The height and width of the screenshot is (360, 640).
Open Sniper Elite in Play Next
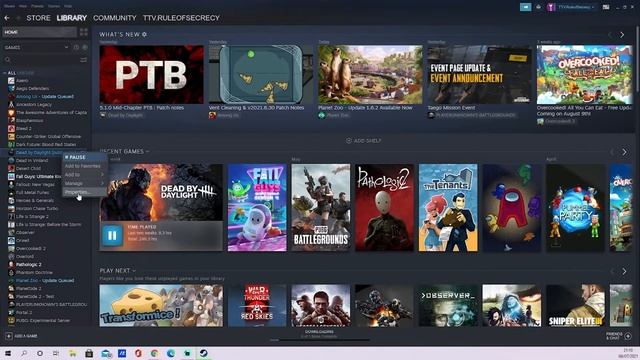pos(576,305)
